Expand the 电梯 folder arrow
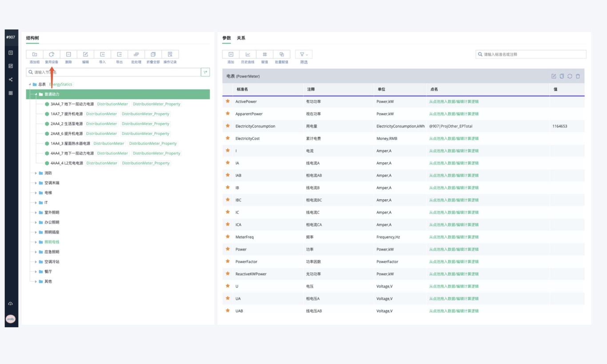 pos(36,193)
